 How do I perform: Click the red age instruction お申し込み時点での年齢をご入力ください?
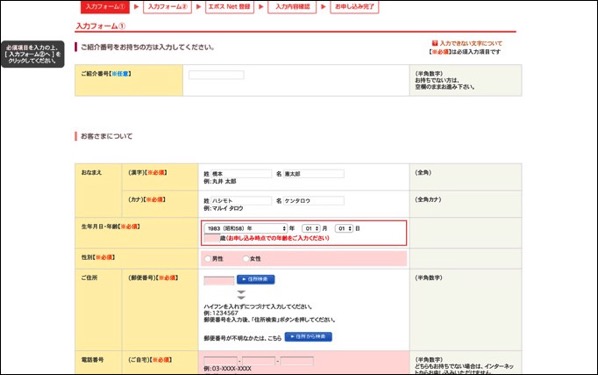click(x=277, y=238)
